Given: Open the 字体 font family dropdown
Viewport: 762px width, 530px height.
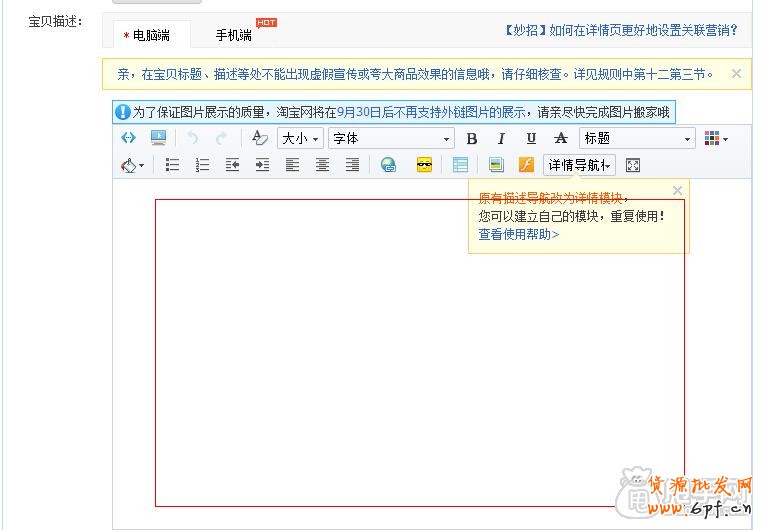Looking at the screenshot, I should click(391, 139).
